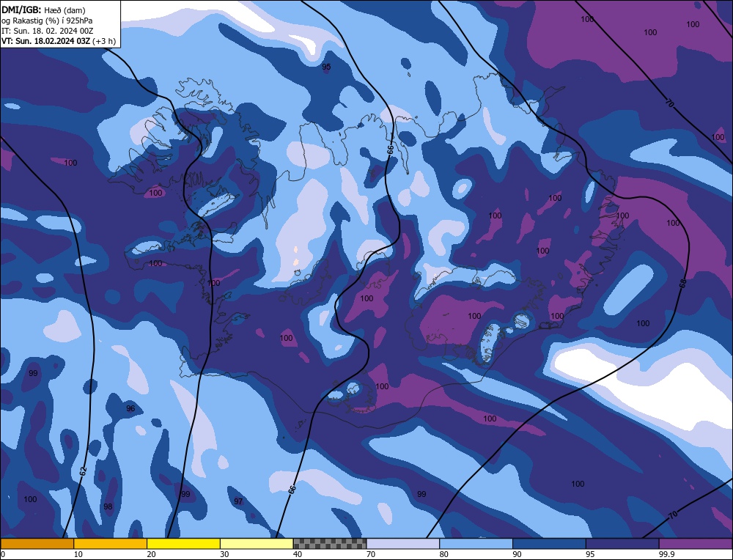Click the pale yellow 30–40 legend swatch
The image size is (733, 560).
(257, 544)
